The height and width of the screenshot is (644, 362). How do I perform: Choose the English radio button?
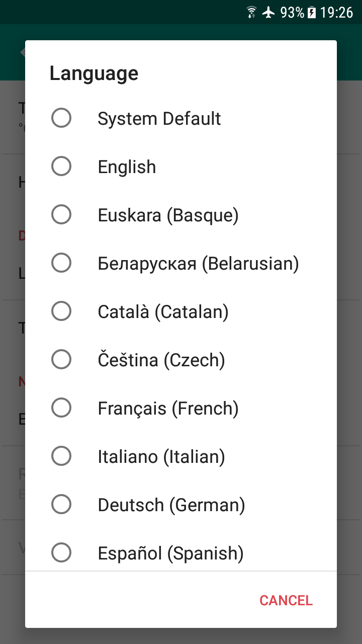(61, 167)
